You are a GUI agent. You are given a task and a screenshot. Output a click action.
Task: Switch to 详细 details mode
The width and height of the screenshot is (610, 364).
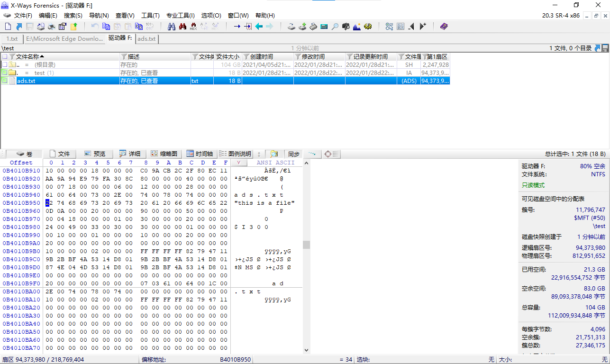pos(130,154)
